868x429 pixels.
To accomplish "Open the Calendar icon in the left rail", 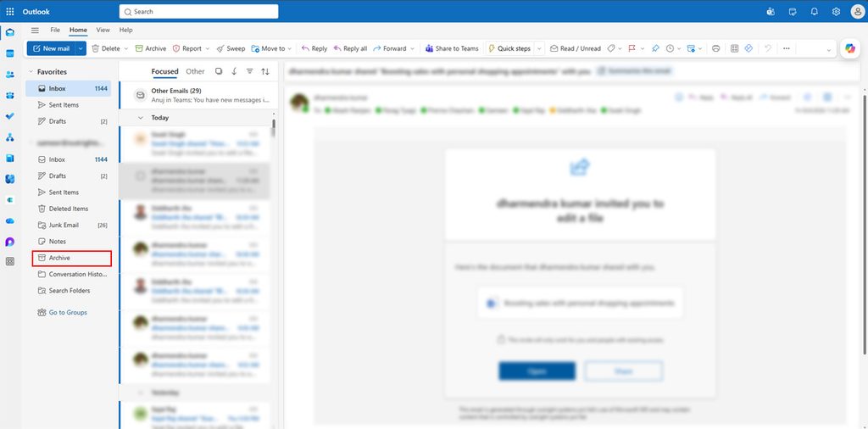I will pyautogui.click(x=10, y=53).
